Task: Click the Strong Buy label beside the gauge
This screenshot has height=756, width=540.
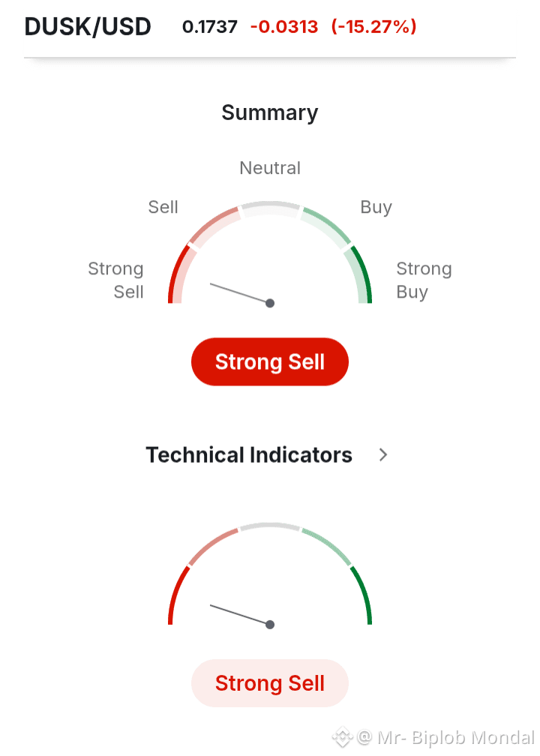Action: coord(424,280)
